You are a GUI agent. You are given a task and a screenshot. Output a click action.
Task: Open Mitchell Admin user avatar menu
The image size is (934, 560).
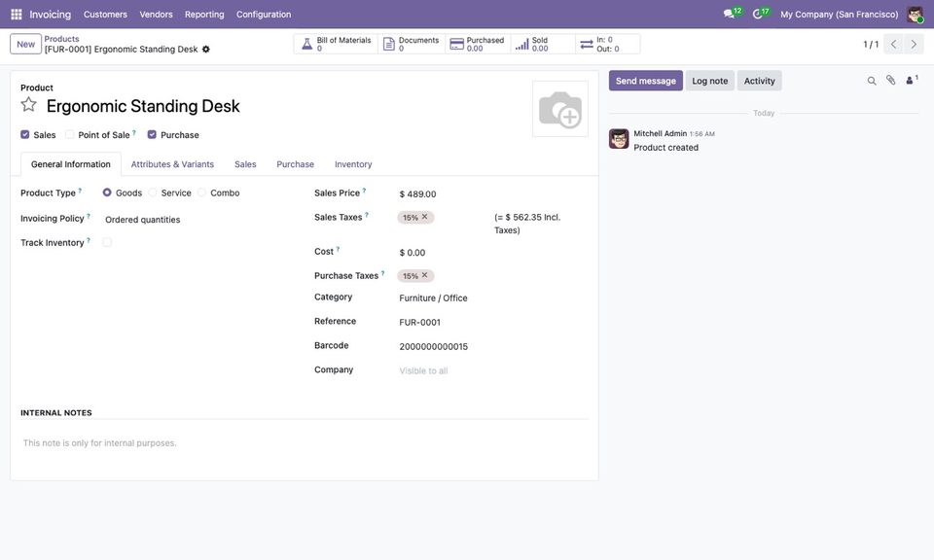(915, 15)
